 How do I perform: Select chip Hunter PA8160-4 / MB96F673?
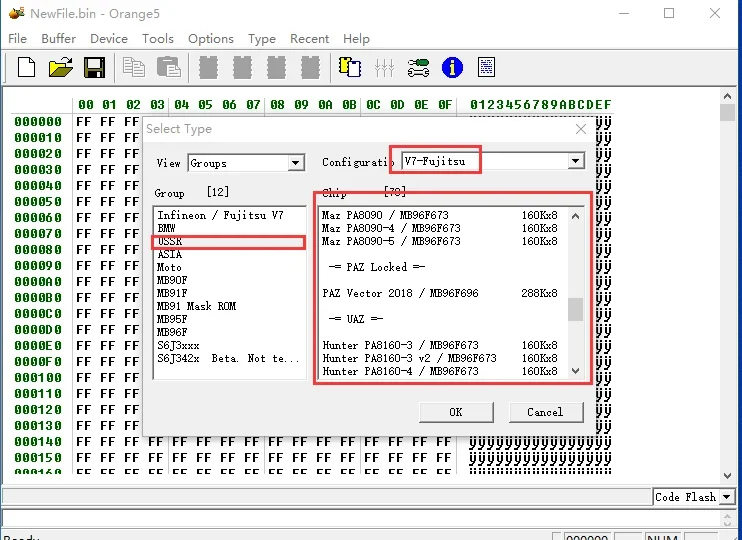(443, 372)
